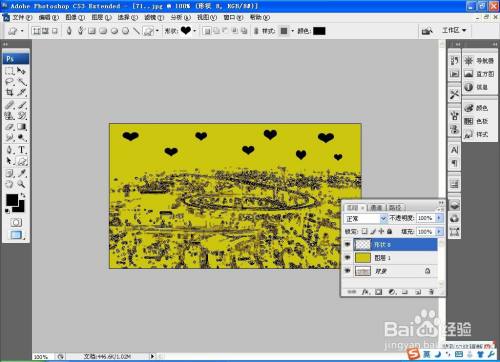Image resolution: width=500 pixels, height=362 pixels.
Task: Toggle lock transparent pixels
Action: [365, 231]
